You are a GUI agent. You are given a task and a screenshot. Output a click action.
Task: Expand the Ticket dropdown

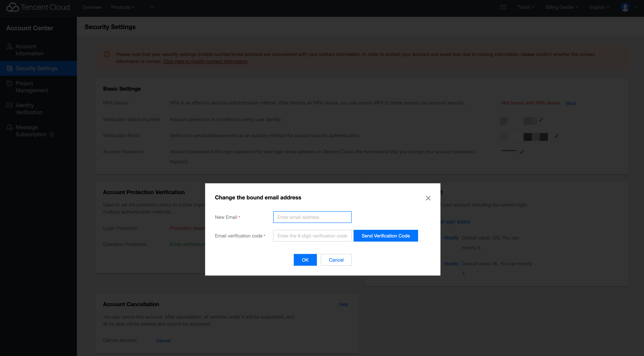pos(526,7)
